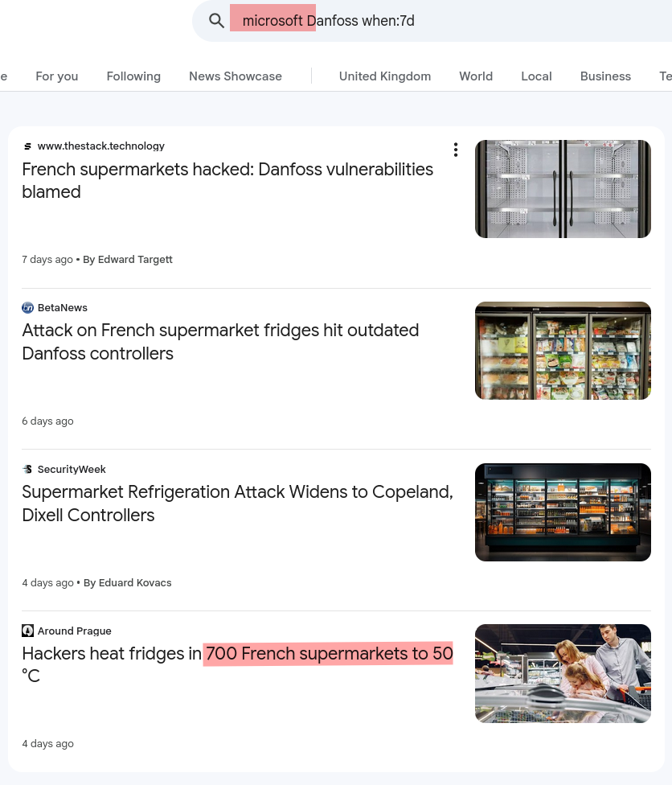Click BetaNews source name
The width and height of the screenshot is (672, 785).
pos(63,307)
